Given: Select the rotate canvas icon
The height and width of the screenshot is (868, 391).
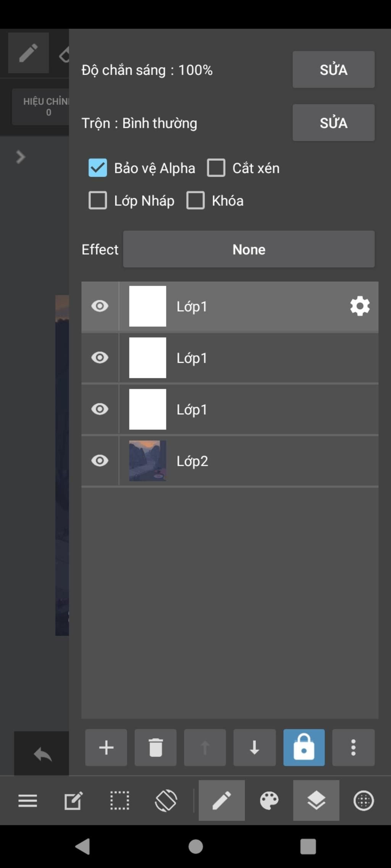Looking at the screenshot, I should (166, 800).
